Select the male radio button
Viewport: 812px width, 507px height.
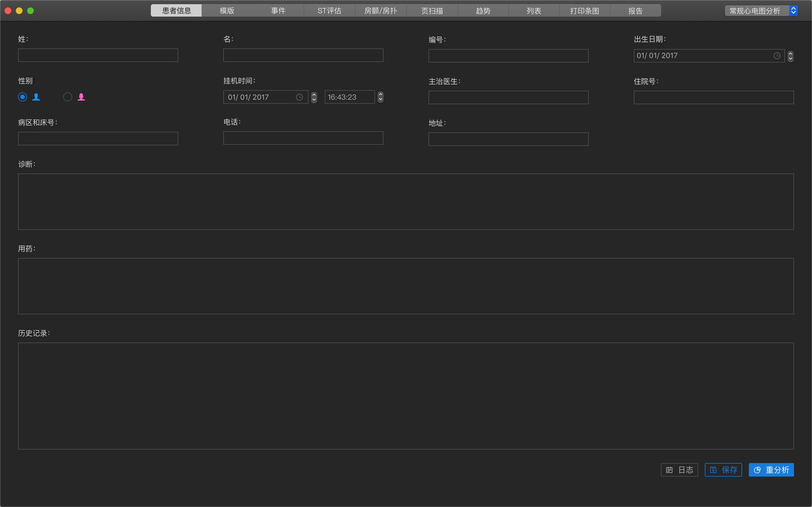point(23,97)
